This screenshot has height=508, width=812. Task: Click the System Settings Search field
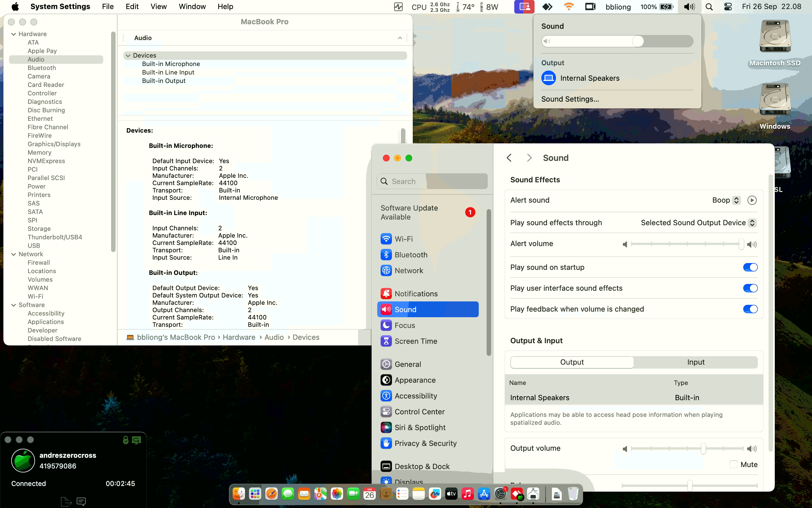pyautogui.click(x=432, y=181)
